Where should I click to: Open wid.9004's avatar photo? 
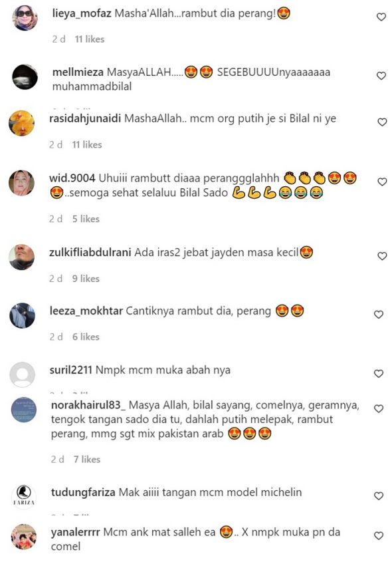21,183
